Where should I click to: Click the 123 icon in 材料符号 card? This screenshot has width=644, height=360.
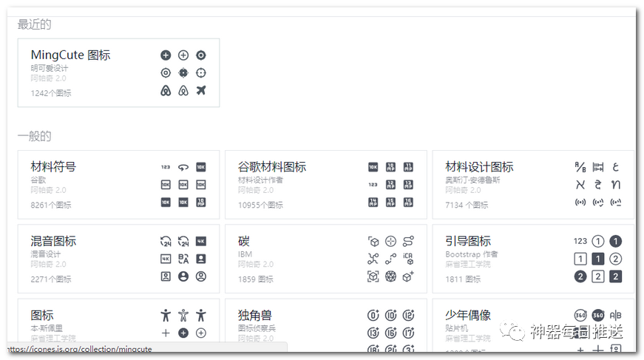(166, 167)
